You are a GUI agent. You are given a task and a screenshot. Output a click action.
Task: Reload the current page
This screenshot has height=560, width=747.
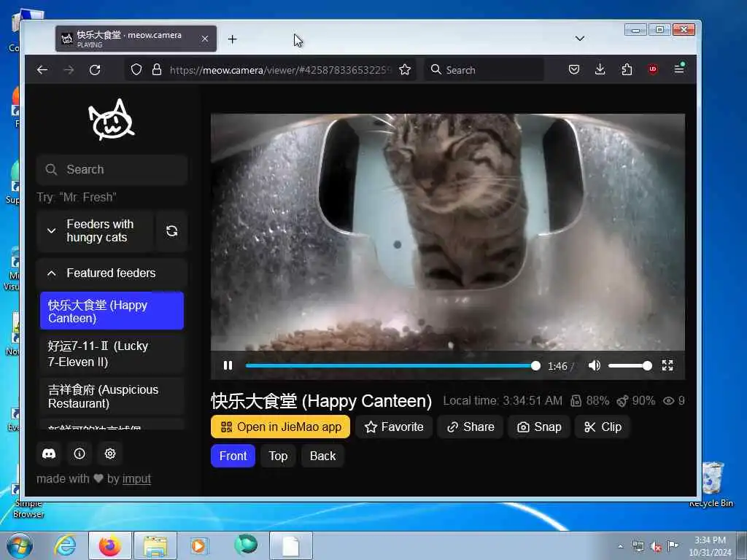(x=95, y=70)
